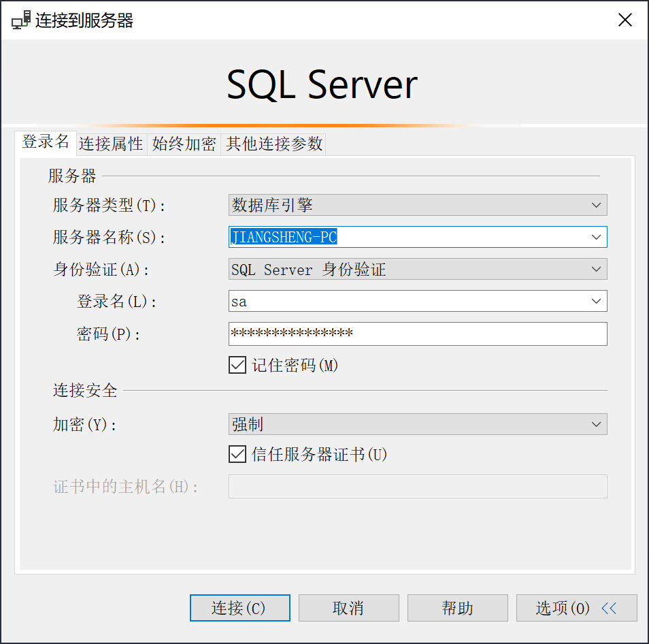Image resolution: width=649 pixels, height=644 pixels.
Task: Click the JIANGSHENG-PC server name field
Action: coord(408,237)
